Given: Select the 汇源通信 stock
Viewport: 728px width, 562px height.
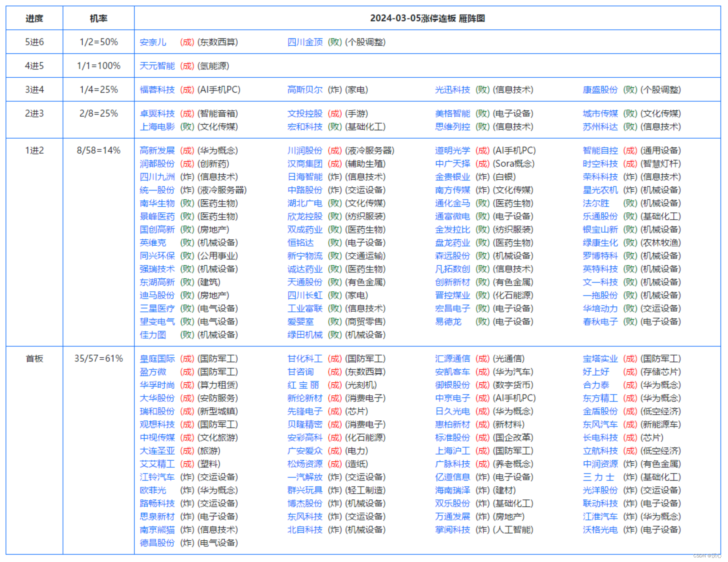Looking at the screenshot, I should [452, 359].
